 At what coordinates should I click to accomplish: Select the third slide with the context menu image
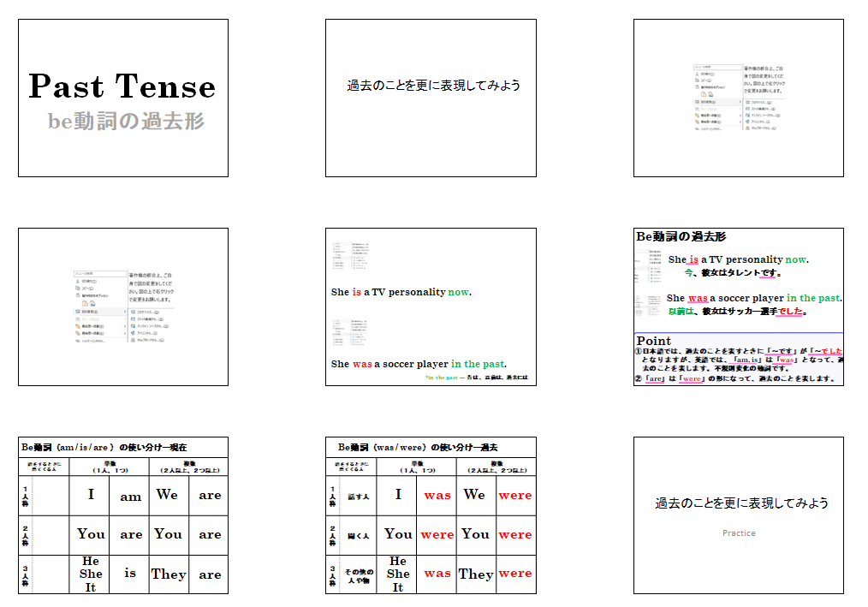[739, 98]
